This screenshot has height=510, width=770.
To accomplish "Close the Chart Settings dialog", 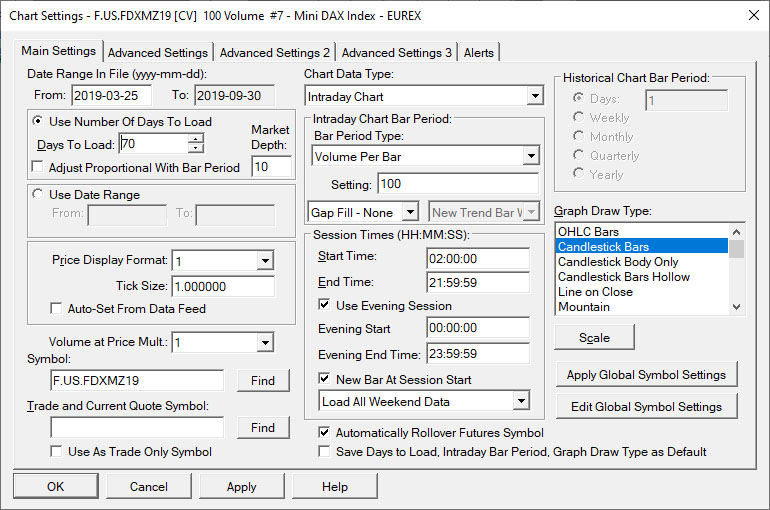I will (754, 15).
